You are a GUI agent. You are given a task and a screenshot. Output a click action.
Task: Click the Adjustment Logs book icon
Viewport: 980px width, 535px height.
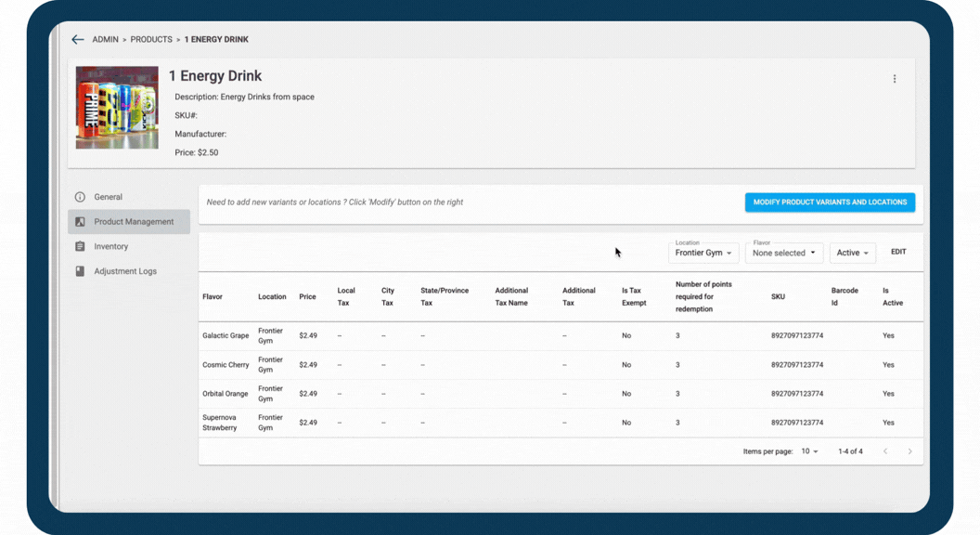(x=80, y=271)
